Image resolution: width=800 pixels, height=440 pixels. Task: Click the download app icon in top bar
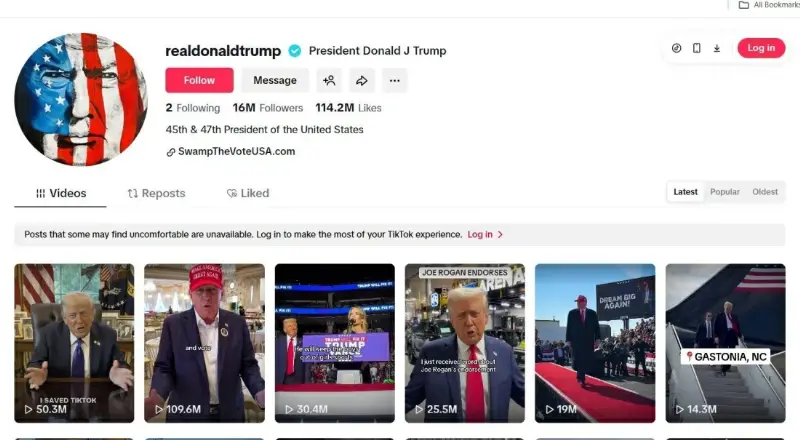[717, 48]
